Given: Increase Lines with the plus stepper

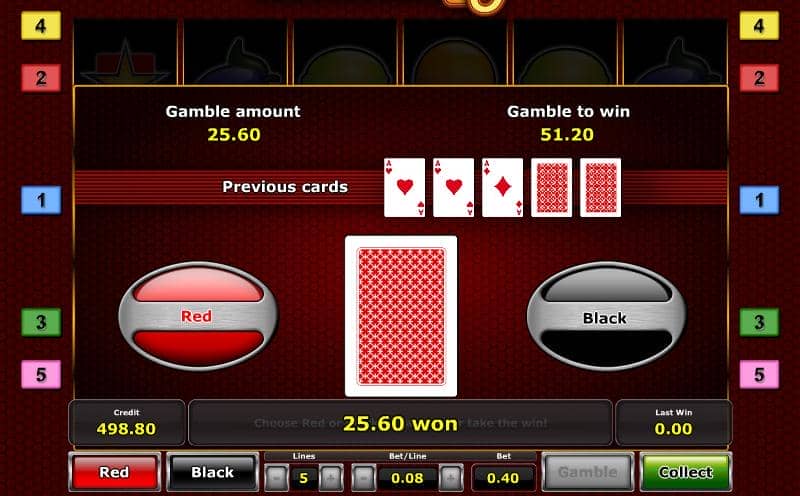Looking at the screenshot, I should coord(331,478).
